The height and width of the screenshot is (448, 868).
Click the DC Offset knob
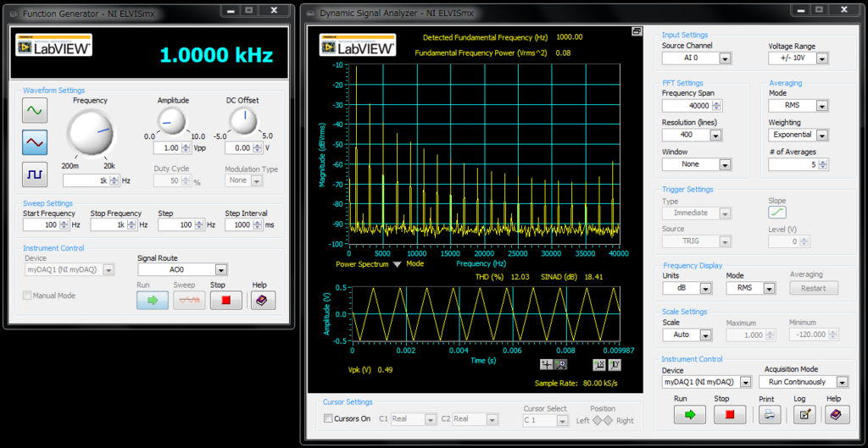243,120
